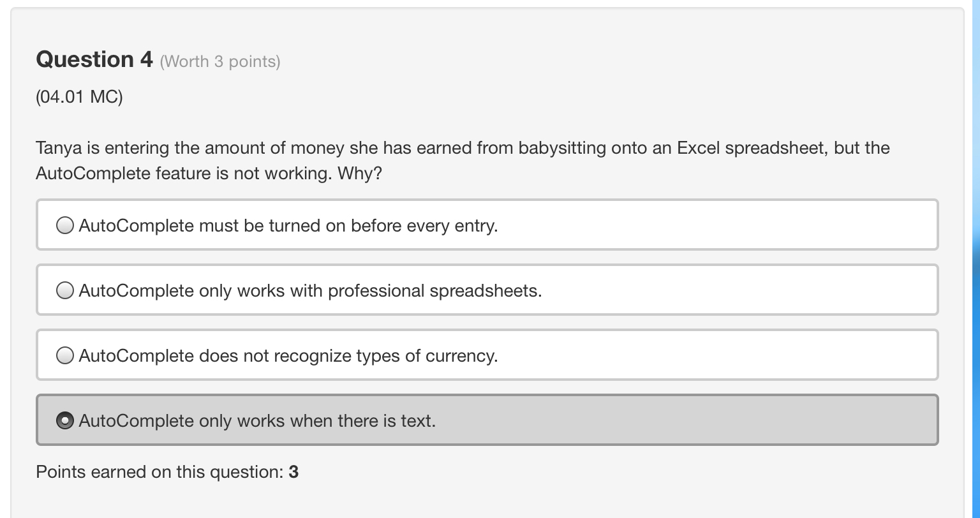Click the word 'Excel' in the question prompt
This screenshot has width=980, height=518.
click(x=698, y=148)
